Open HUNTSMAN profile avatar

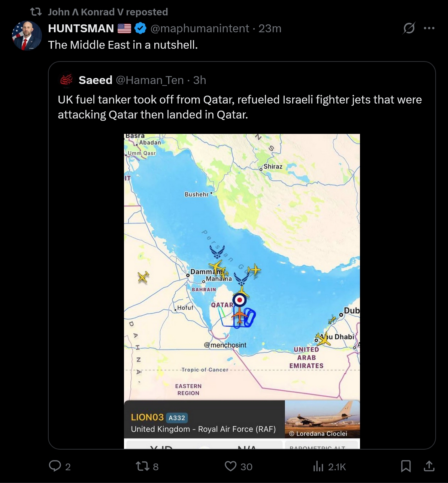point(27,36)
